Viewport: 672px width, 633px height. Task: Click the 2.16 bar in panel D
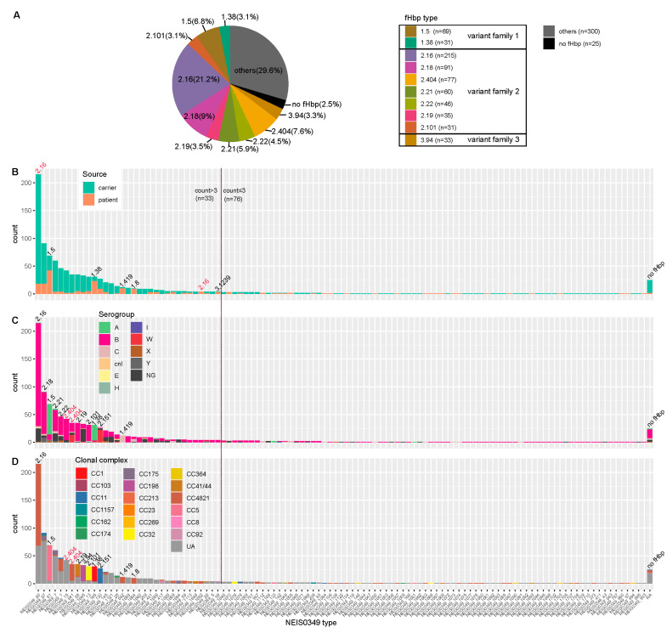38,523
